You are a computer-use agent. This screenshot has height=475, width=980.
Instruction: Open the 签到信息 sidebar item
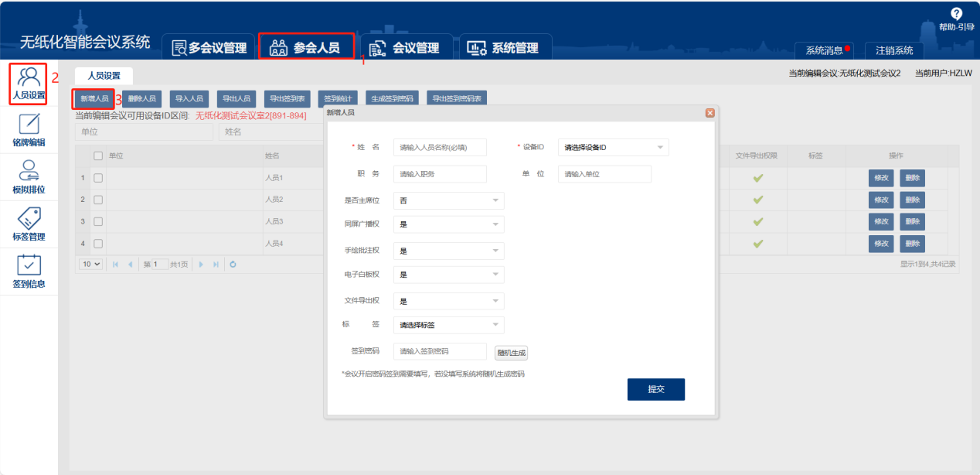(29, 271)
